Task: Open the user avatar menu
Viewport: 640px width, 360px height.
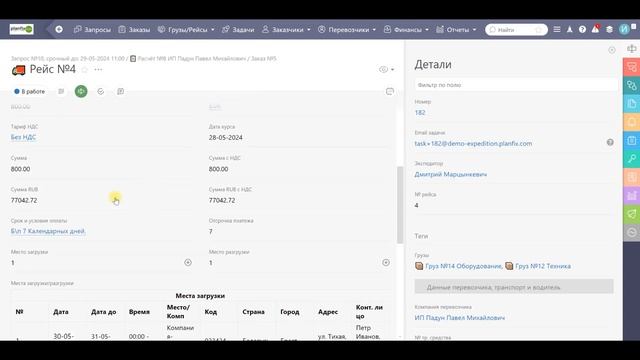Action: tap(624, 29)
